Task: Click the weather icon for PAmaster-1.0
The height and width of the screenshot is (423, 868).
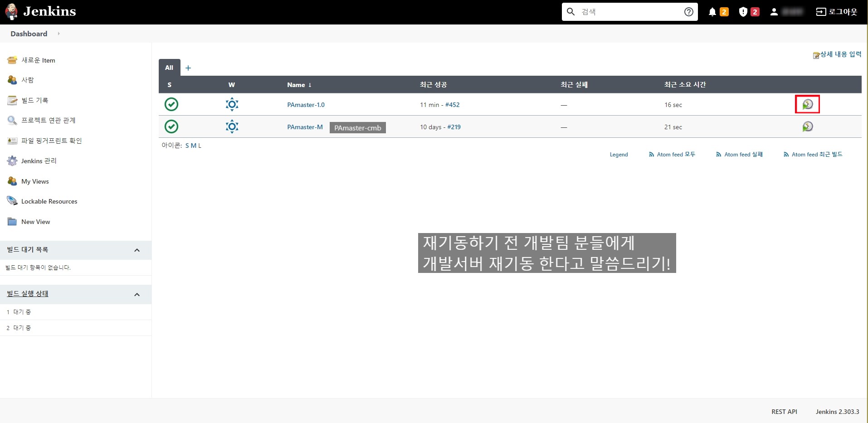Action: (x=232, y=104)
